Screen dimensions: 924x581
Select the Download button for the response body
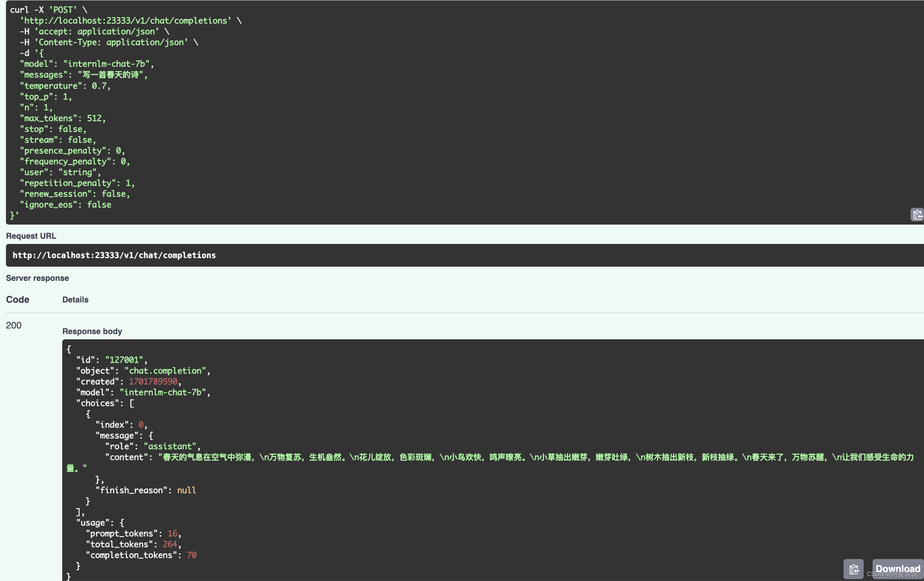(x=898, y=569)
